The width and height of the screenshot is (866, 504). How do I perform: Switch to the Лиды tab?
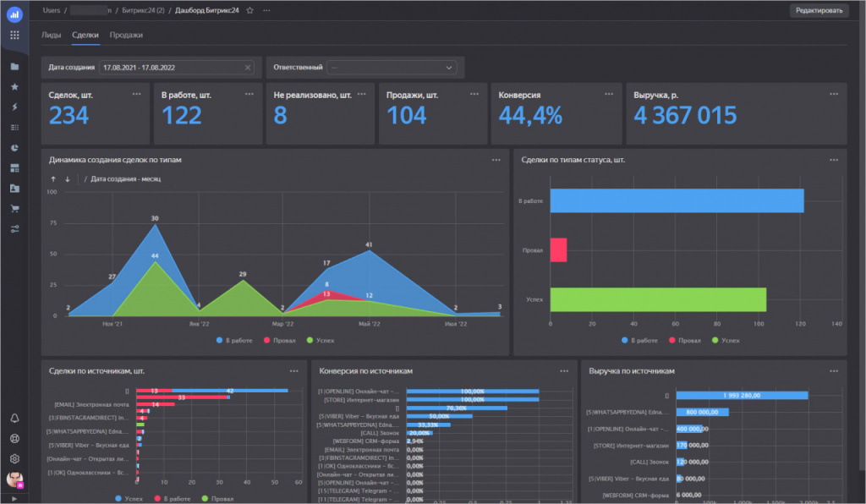pos(52,35)
